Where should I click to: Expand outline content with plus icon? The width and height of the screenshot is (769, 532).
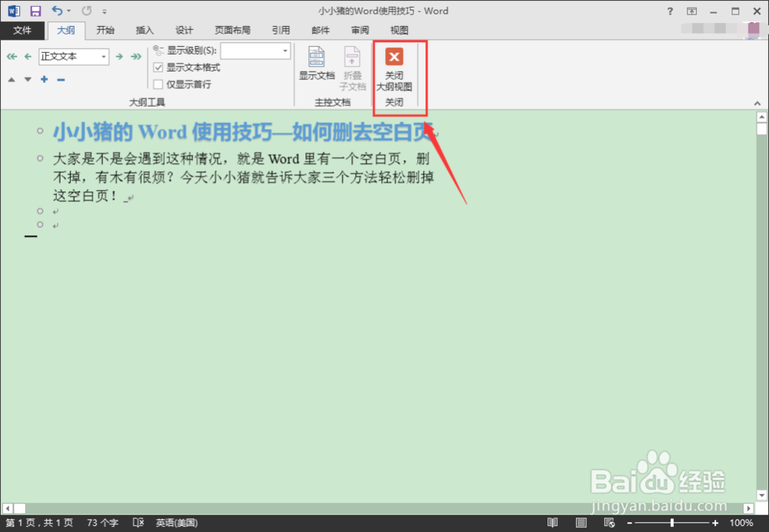coord(44,79)
